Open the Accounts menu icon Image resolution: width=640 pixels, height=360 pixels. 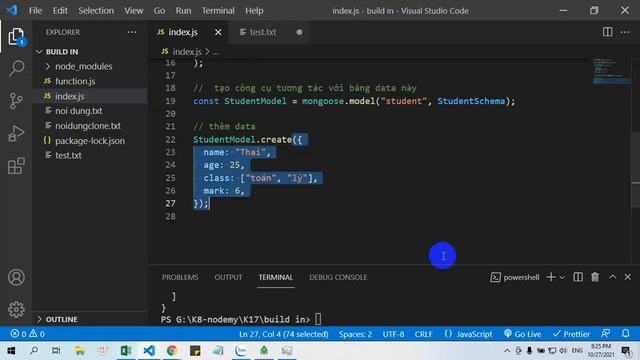pos(16,277)
